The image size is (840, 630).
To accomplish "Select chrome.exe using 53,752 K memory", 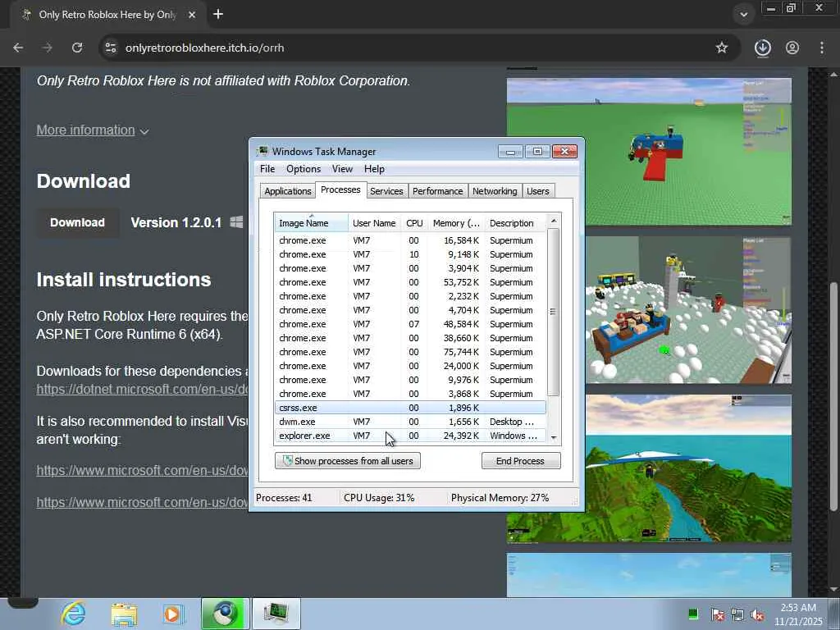I will [x=410, y=282].
